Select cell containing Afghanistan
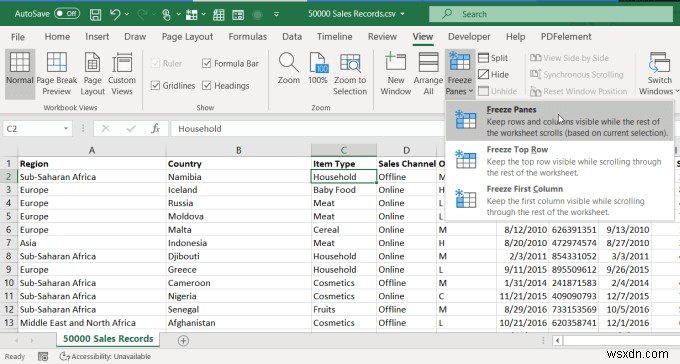The image size is (680, 364). click(239, 323)
